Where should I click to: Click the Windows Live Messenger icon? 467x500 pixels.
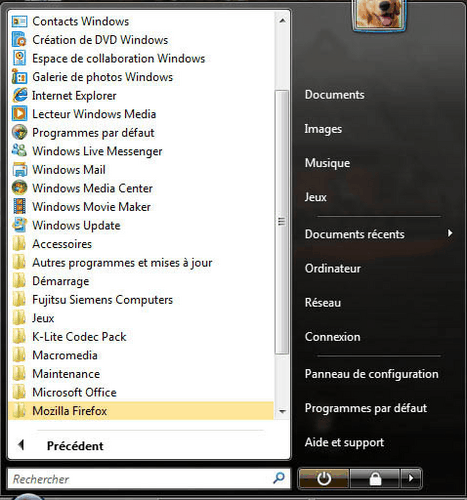point(19,151)
